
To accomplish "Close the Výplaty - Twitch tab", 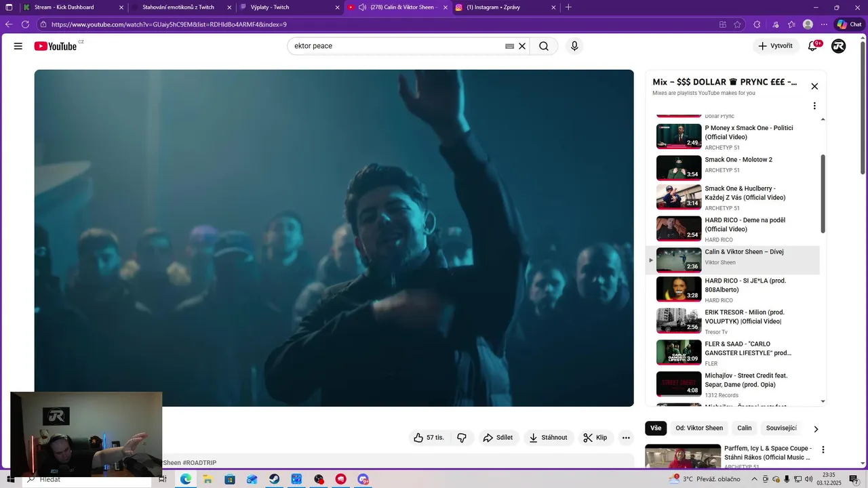I will 337,7.
